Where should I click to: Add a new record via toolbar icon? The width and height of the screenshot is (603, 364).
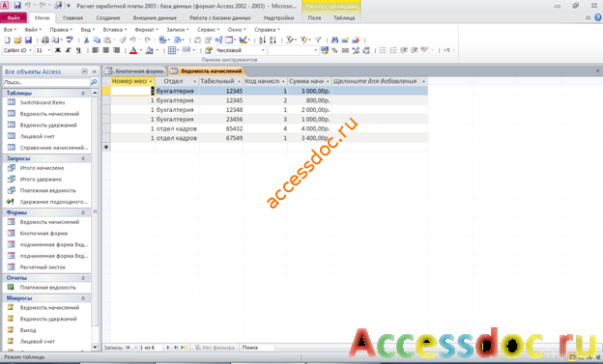345,40
